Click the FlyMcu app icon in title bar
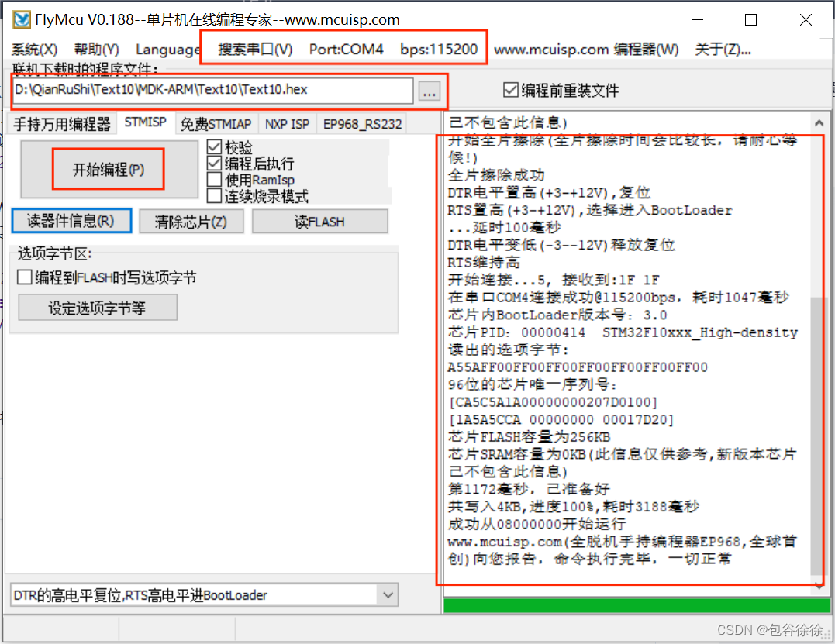 tap(22, 19)
